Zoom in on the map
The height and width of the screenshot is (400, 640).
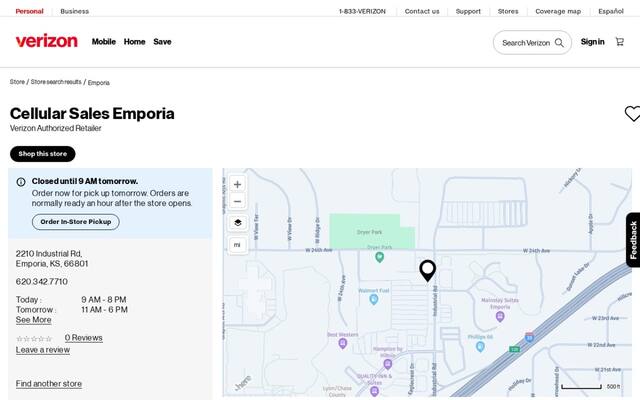(238, 184)
